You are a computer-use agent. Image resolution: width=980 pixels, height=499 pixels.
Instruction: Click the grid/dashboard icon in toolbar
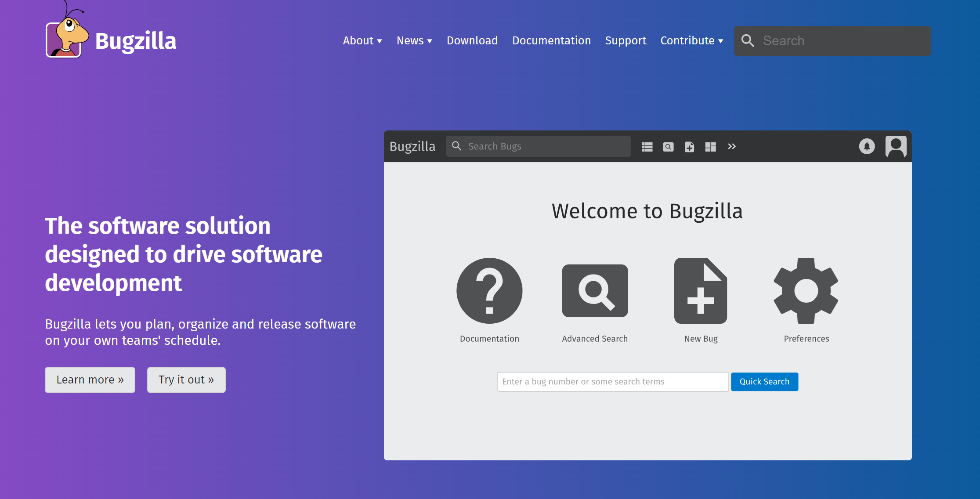coord(710,146)
